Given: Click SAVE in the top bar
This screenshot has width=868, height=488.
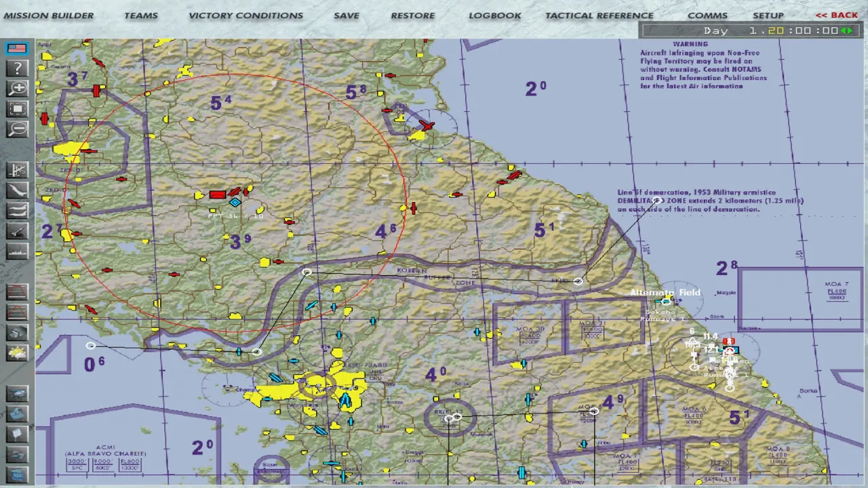Looking at the screenshot, I should pyautogui.click(x=347, y=15).
